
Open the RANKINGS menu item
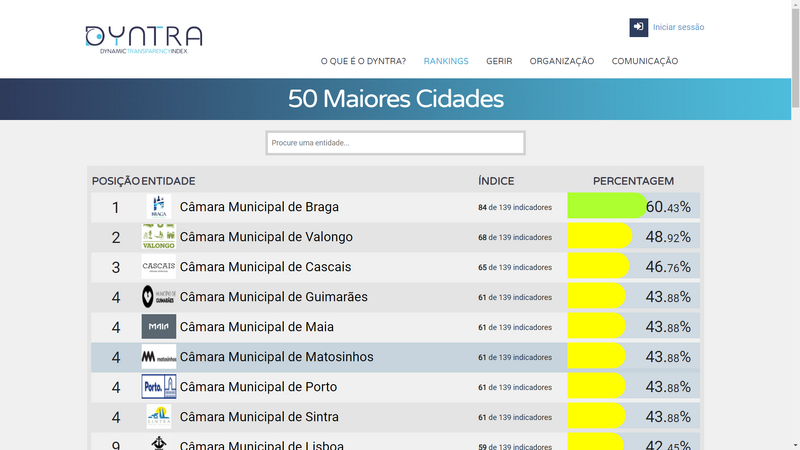446,61
